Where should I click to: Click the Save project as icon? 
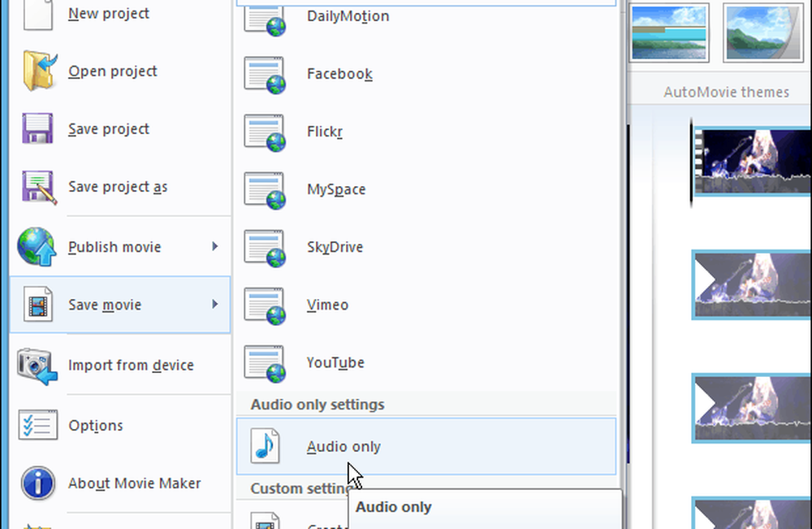click(38, 187)
